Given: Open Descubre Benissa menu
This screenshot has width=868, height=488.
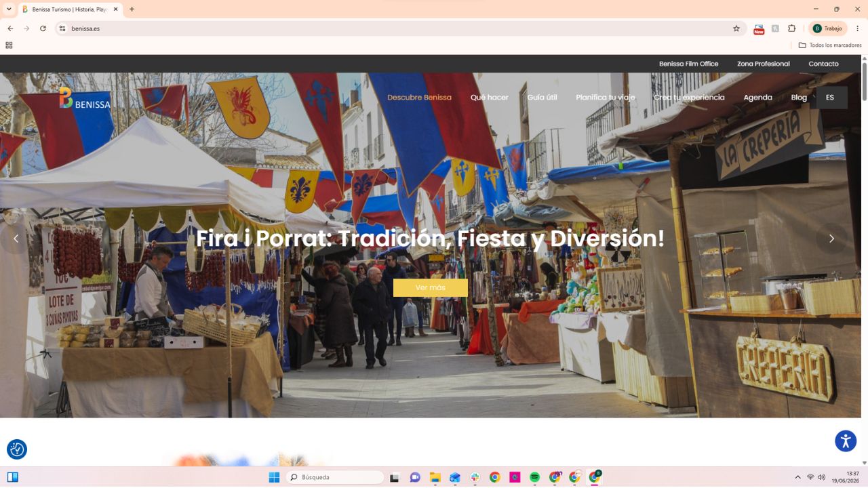Looking at the screenshot, I should [419, 98].
